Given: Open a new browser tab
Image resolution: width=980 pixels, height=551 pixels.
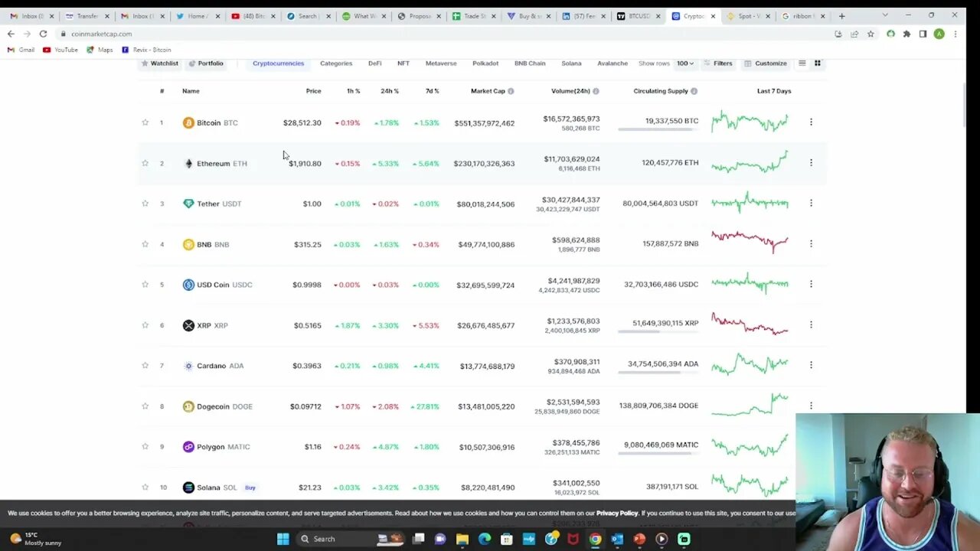Looking at the screenshot, I should pyautogui.click(x=841, y=16).
